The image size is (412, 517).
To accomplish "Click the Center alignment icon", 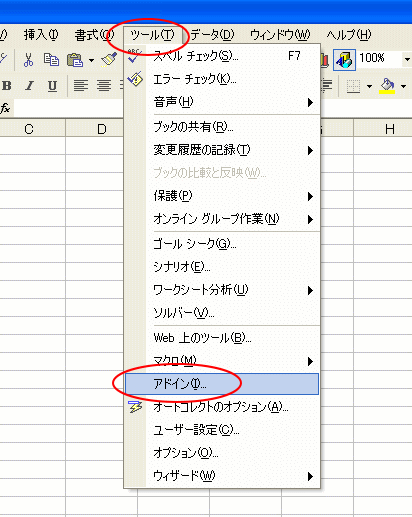I will pyautogui.click(x=104, y=86).
